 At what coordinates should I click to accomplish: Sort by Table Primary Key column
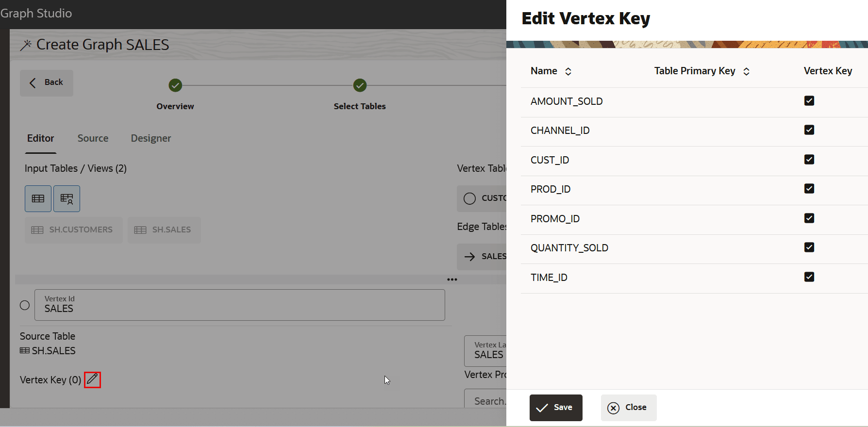click(x=746, y=71)
